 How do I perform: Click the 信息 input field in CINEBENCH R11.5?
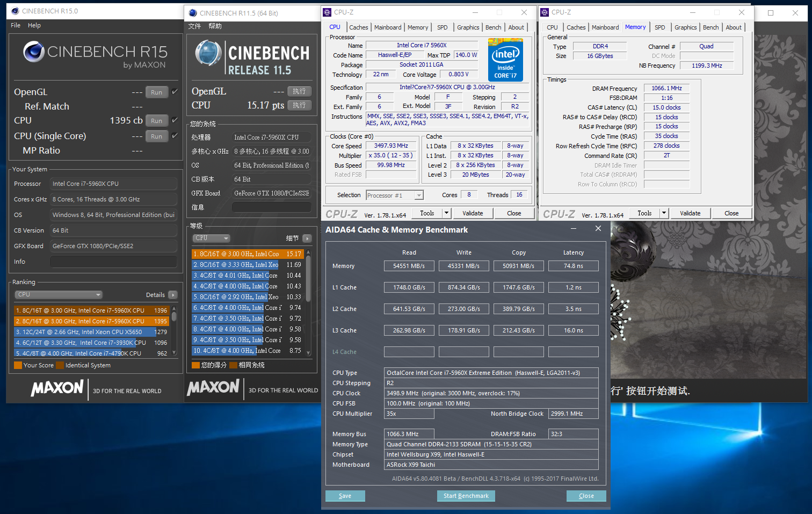(x=272, y=207)
